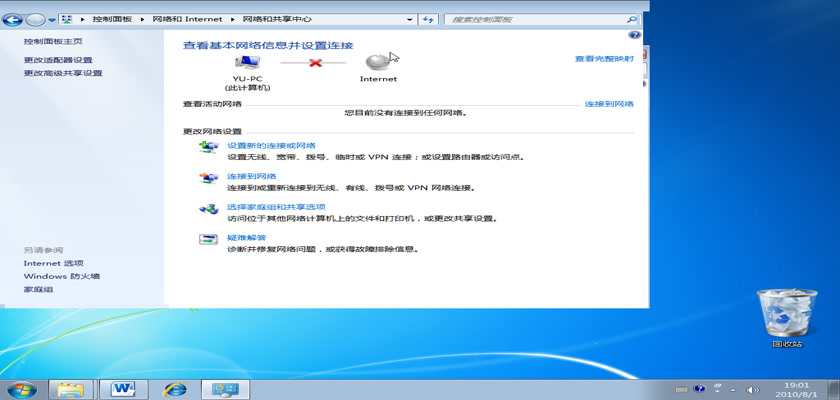Expand the address bar history dropdown
This screenshot has width=840, height=400.
[409, 19]
